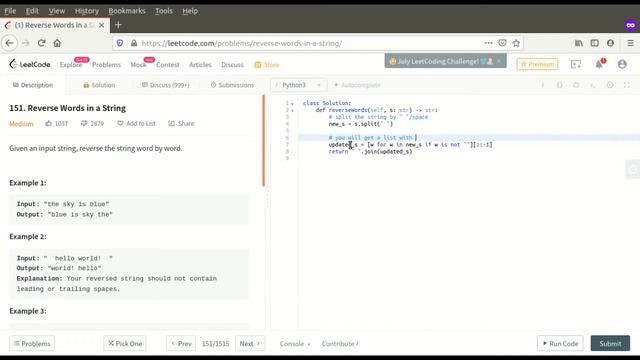Open the Problems list button at bottom
This screenshot has width=640, height=360.
pos(32,344)
